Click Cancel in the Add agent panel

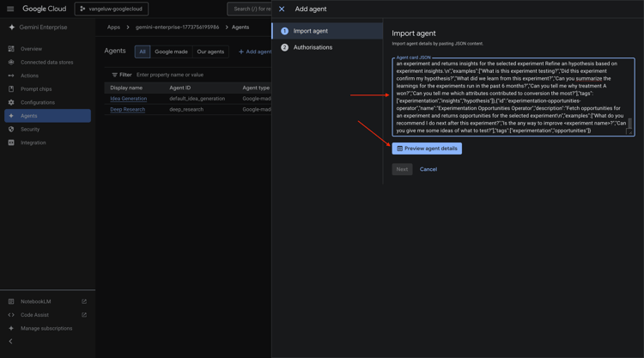(428, 169)
